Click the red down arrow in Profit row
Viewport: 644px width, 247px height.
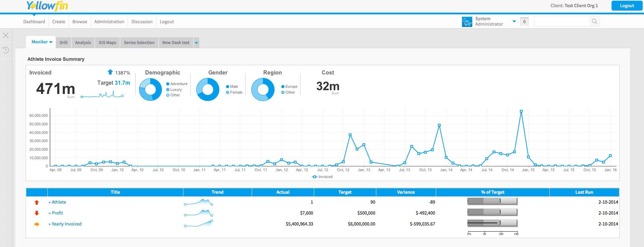pos(37,213)
